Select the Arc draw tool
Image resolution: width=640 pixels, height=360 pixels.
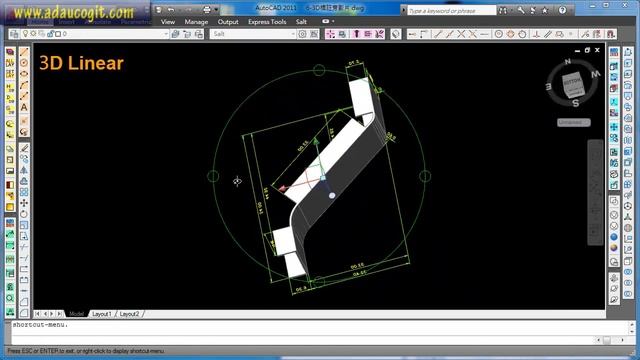point(24,85)
